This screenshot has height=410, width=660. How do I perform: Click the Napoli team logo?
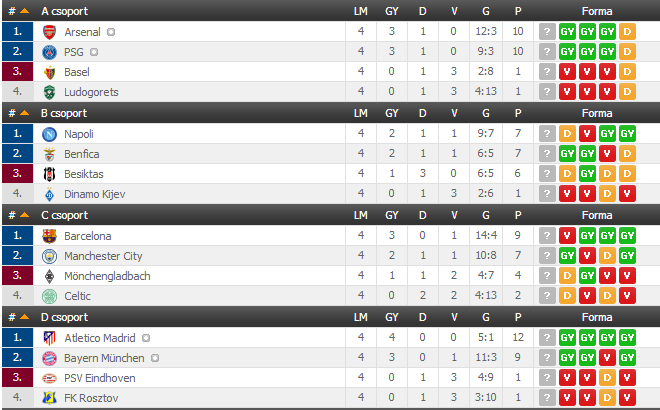click(x=50, y=133)
